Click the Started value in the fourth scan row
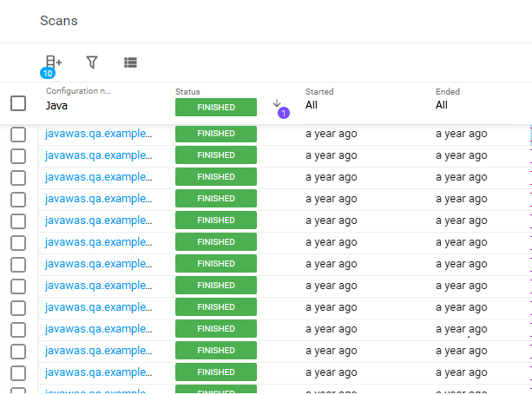The width and height of the screenshot is (532, 395). (331, 199)
